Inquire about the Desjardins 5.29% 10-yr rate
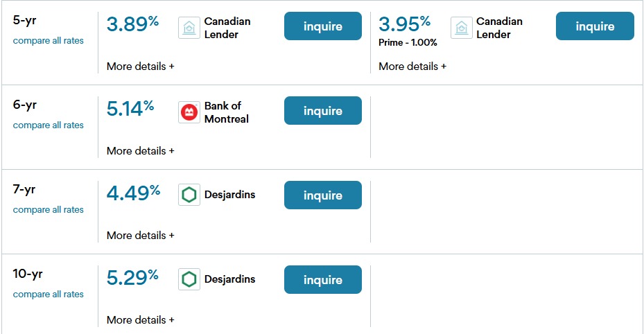 coord(323,279)
